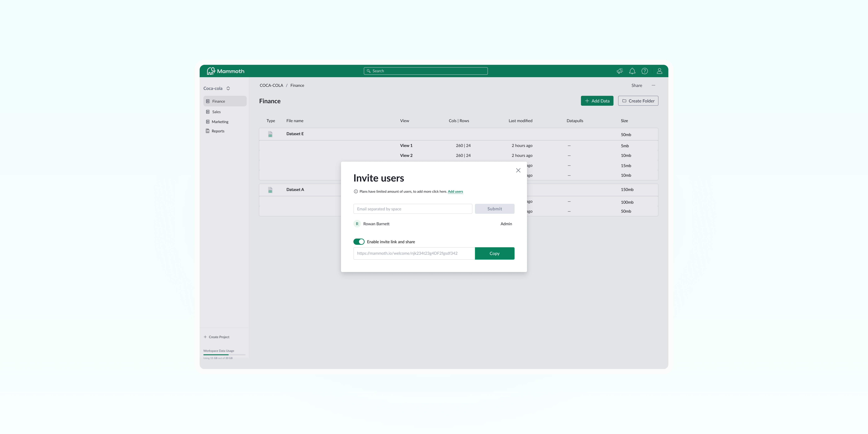Open View 2 of Dataset E
868x434 pixels.
coord(406,155)
